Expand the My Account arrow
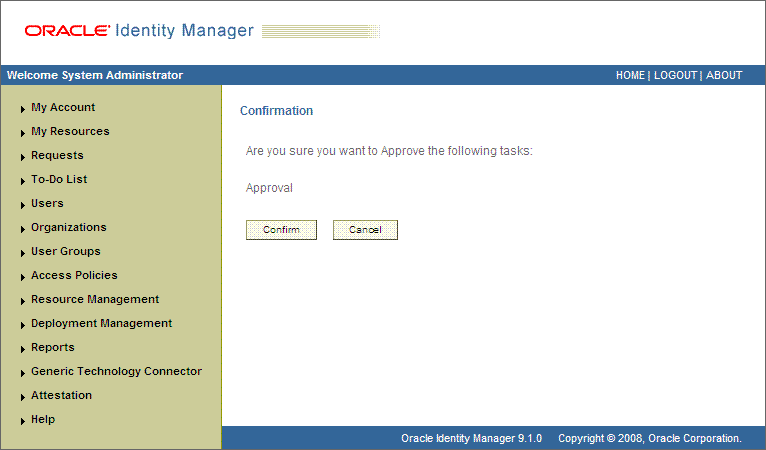This screenshot has height=450, width=766. 22,109
